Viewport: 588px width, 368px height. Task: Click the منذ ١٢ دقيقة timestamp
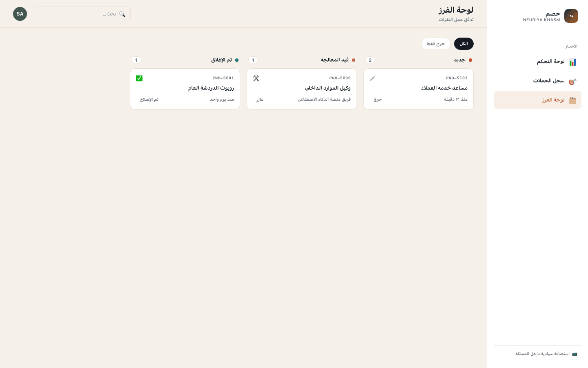point(456,99)
